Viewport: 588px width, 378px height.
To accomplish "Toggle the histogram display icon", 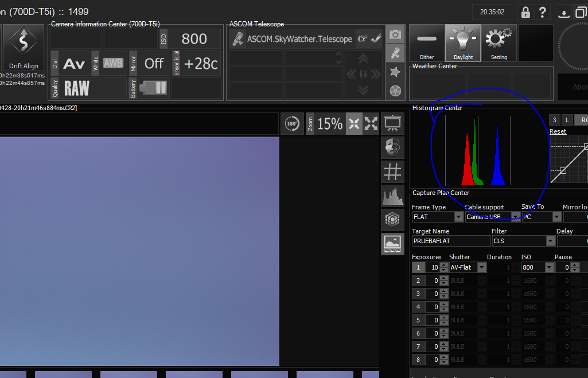I will point(392,196).
